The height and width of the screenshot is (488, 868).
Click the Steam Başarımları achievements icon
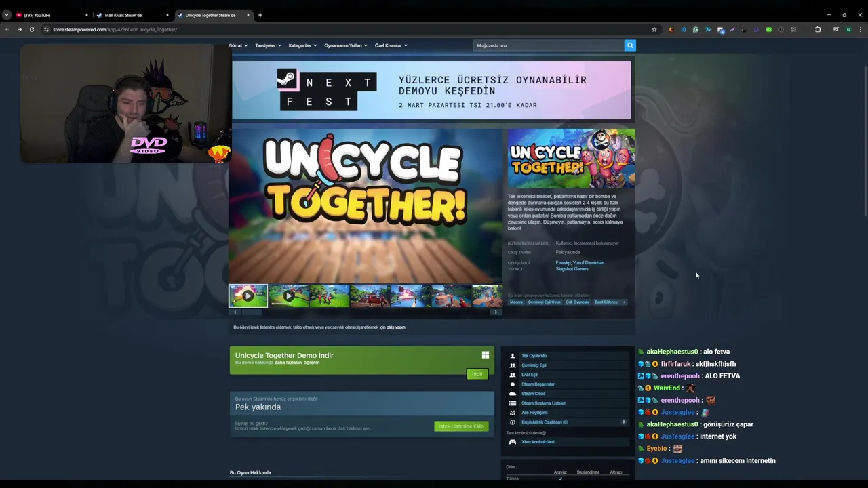(x=513, y=384)
